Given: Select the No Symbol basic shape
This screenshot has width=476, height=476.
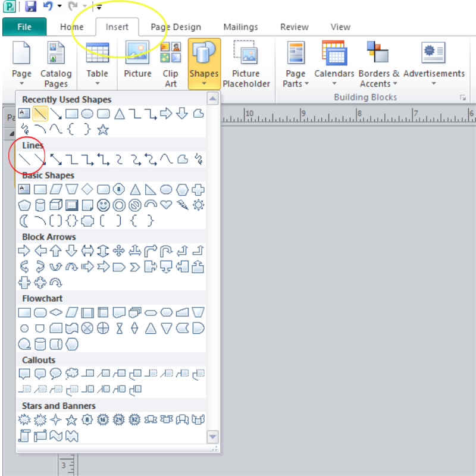Looking at the screenshot, I should point(135,205).
